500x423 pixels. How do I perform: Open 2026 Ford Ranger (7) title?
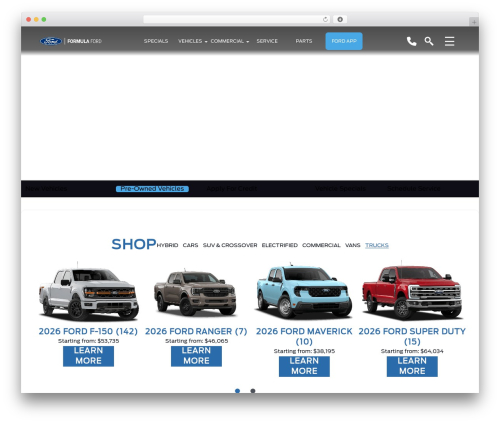[196, 331]
